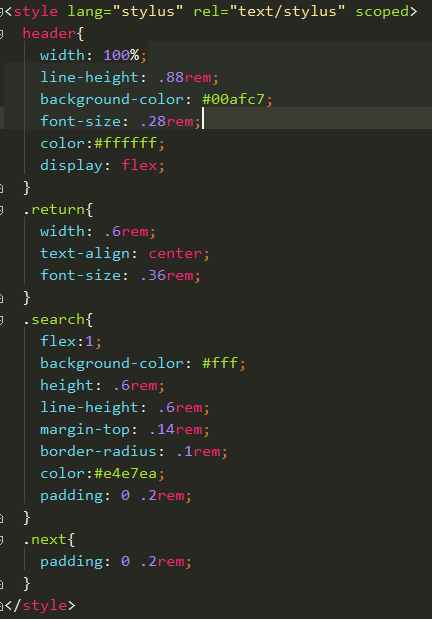Click the lang attribute value "stylus"
Screen dimensions: 432x619
coord(148,11)
